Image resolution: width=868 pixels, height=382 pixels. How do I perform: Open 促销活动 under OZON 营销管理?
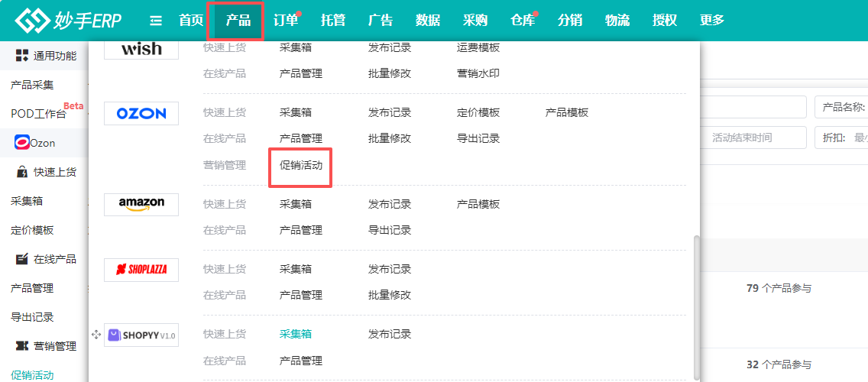tap(301, 164)
